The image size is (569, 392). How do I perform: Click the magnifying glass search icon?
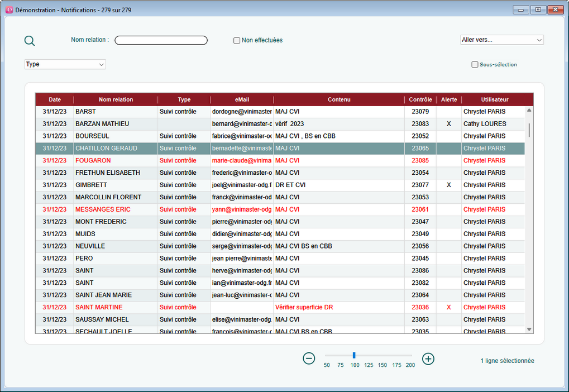pos(30,41)
